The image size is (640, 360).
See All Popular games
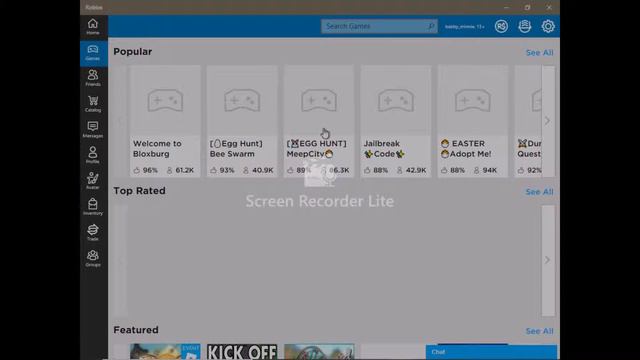[x=539, y=53]
